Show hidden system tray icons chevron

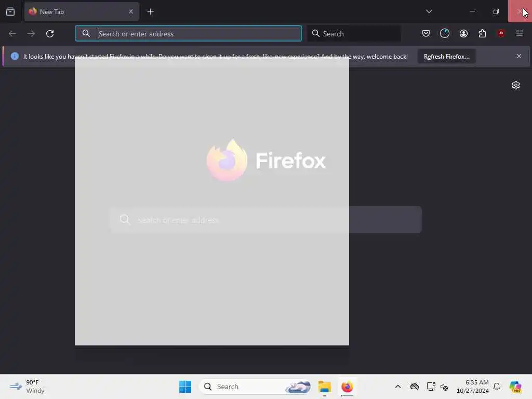[x=398, y=387]
